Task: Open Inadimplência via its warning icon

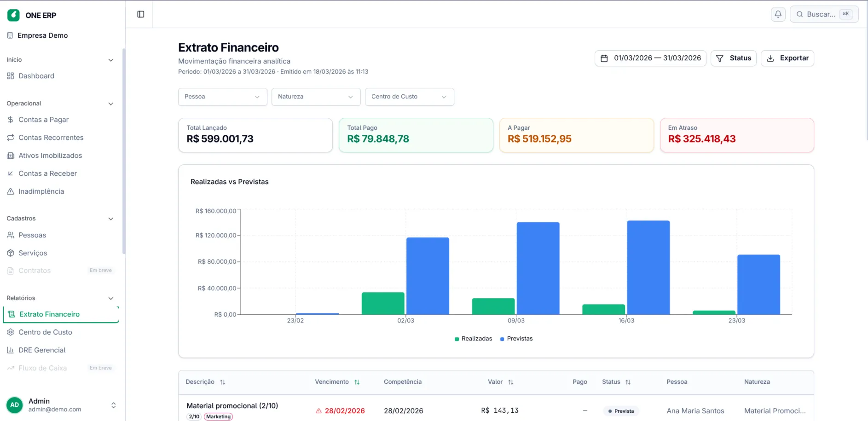Action: (x=10, y=191)
